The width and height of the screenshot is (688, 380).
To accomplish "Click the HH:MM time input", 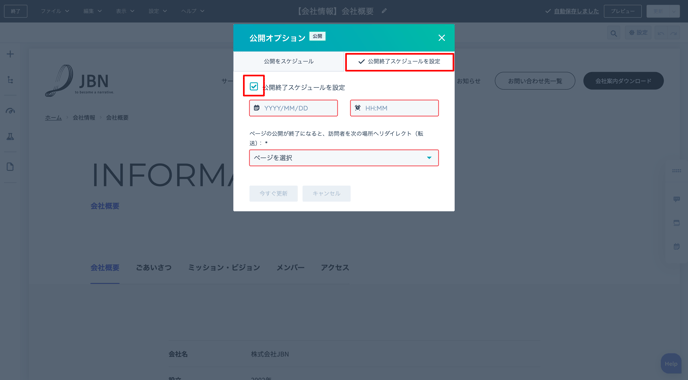I will pyautogui.click(x=394, y=108).
